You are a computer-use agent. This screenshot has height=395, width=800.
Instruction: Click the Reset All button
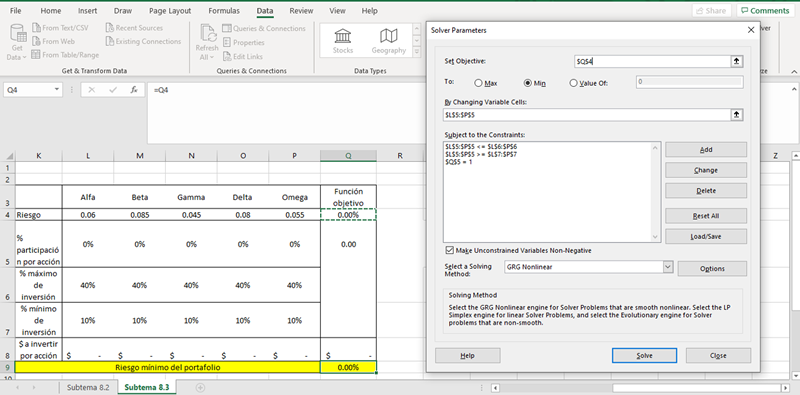click(706, 216)
